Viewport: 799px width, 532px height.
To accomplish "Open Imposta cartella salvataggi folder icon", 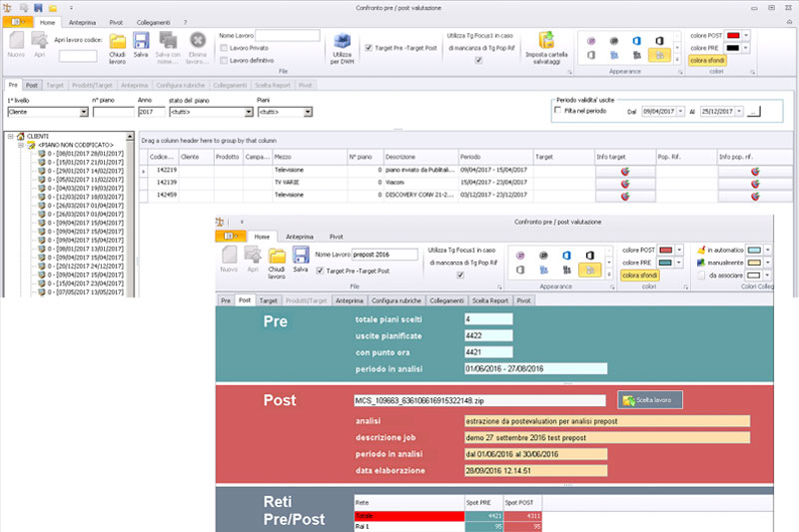I will coord(547,42).
